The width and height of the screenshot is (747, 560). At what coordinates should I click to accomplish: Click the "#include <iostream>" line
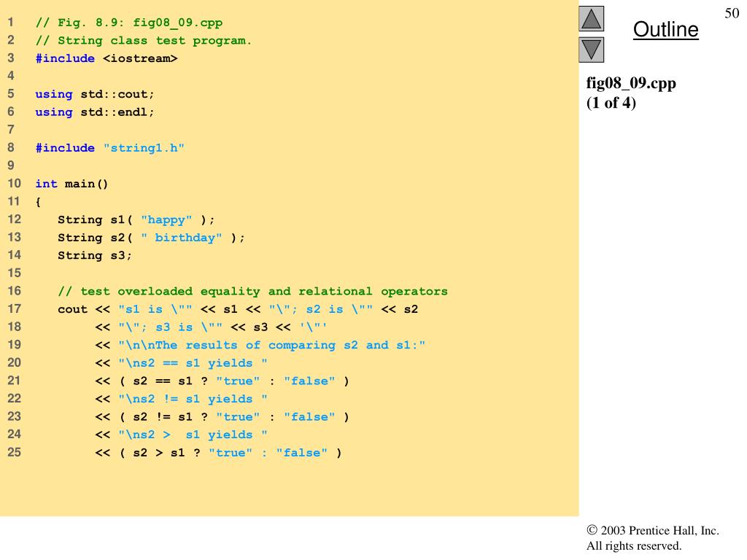pyautogui.click(x=107, y=58)
